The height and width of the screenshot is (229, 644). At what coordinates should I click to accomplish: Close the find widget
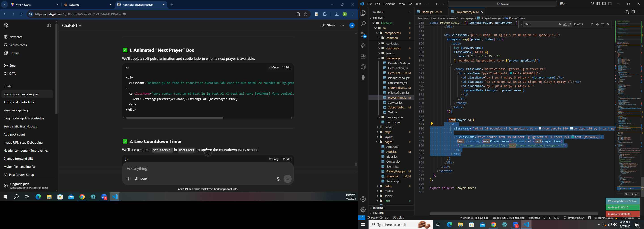click(x=608, y=24)
